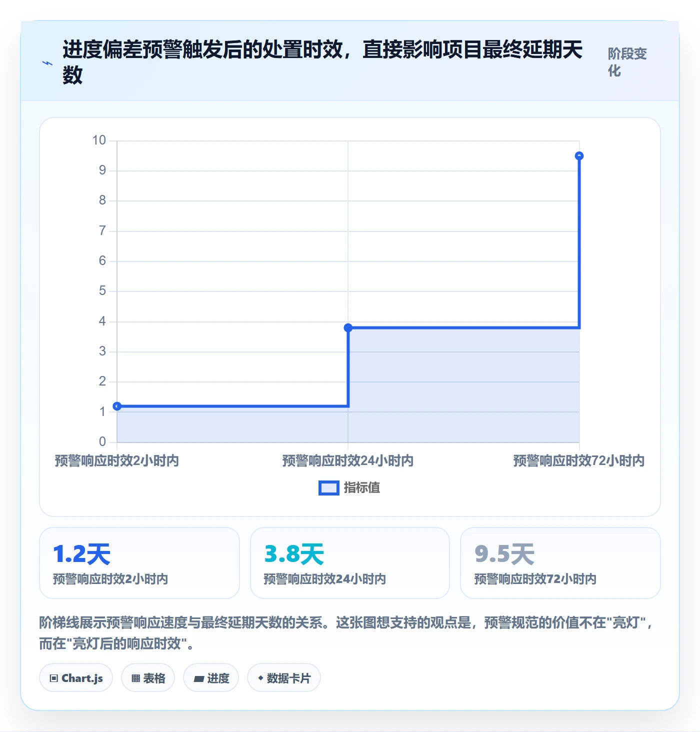The height and width of the screenshot is (732, 700).
Task: Select the data point at 预警响应时效2小时内
Action: [117, 406]
